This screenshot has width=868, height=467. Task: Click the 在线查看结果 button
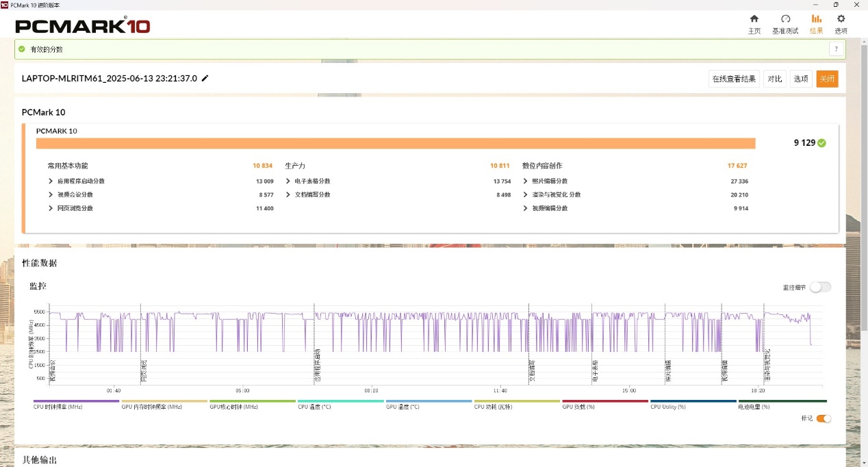click(734, 79)
